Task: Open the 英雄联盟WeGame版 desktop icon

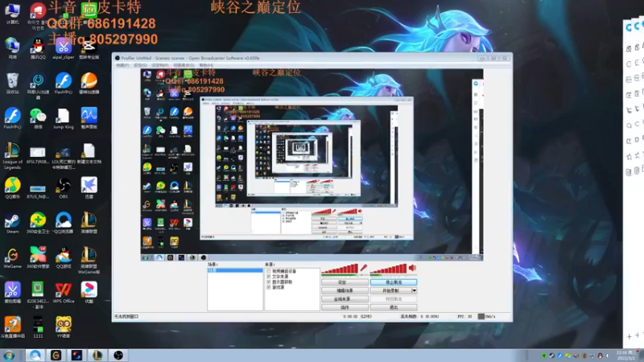Action: [x=89, y=261]
